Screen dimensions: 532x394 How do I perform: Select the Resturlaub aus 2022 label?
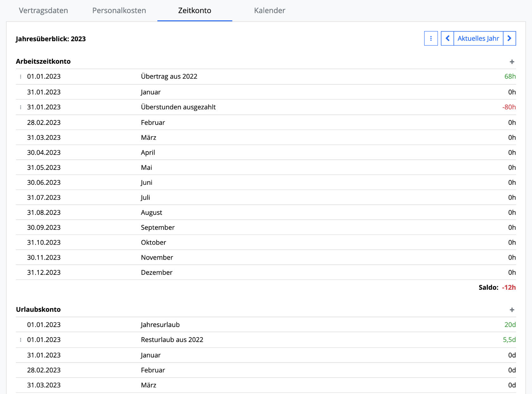pos(172,340)
